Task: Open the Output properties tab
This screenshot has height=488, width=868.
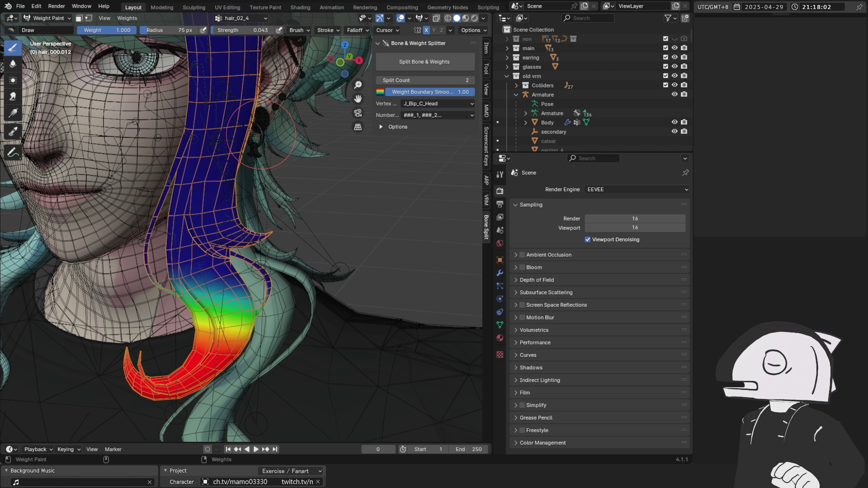Action: pos(500,204)
